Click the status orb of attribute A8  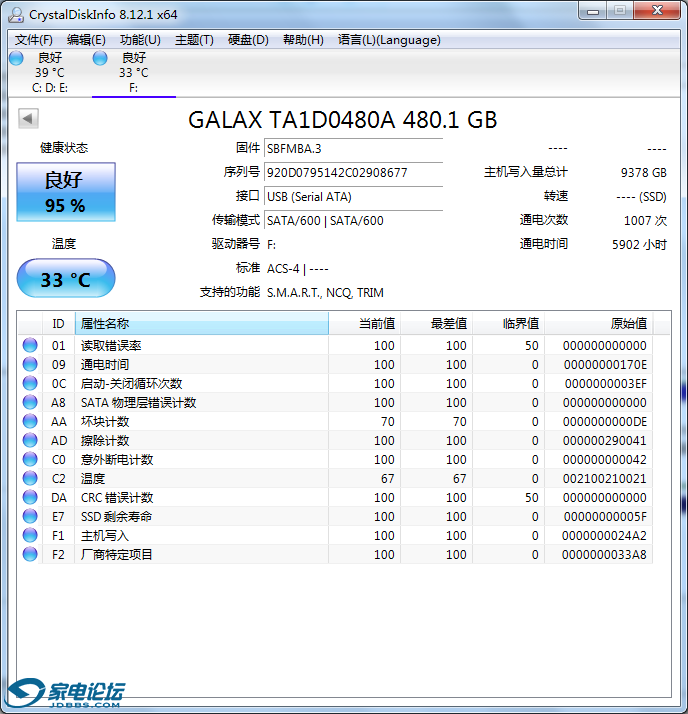pyautogui.click(x=30, y=402)
